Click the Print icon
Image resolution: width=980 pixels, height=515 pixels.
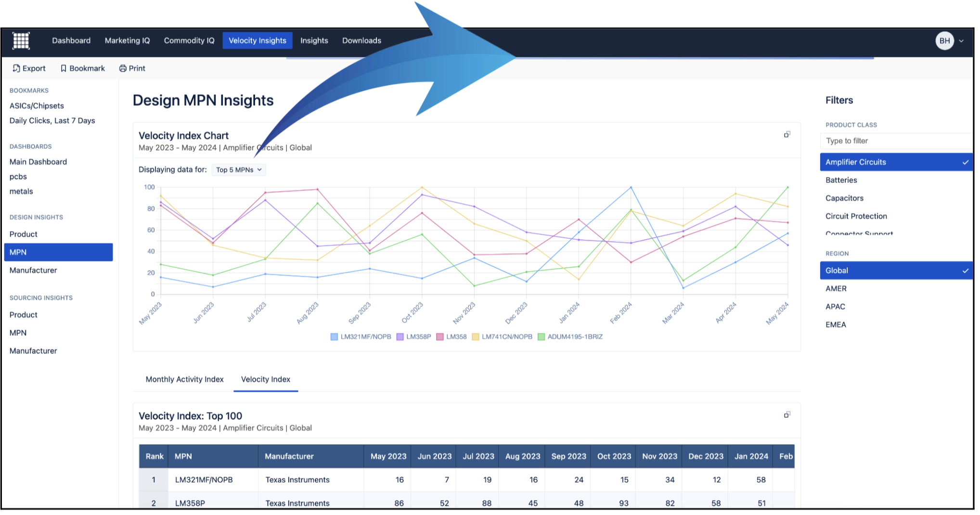coord(123,68)
